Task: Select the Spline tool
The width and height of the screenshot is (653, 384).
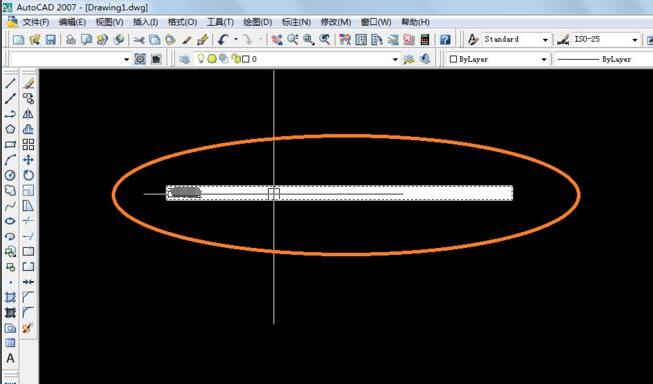Action: point(10,206)
